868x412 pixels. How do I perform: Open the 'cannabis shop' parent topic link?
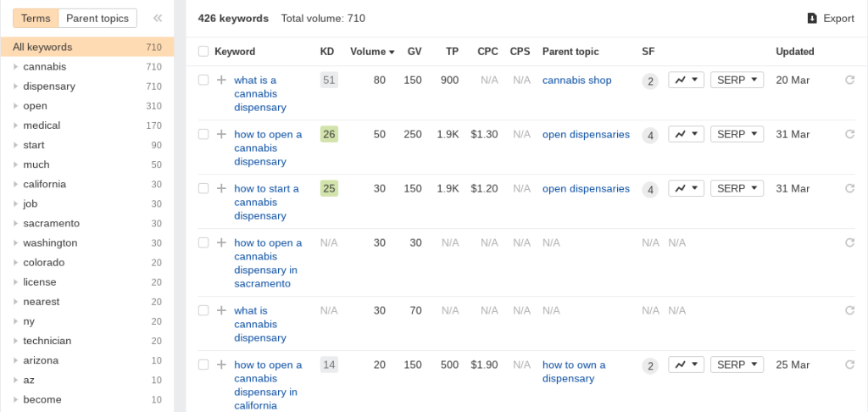tap(576, 81)
